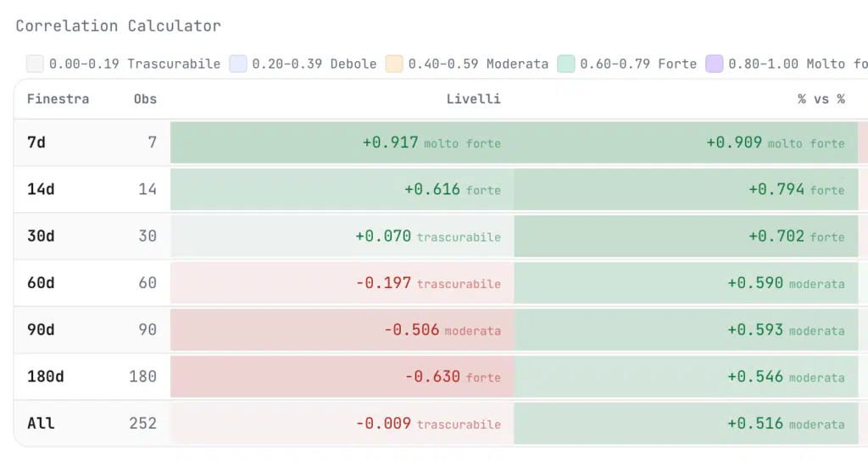868x467 pixels.
Task: Click the 0.60-0.79 Forte legend swatch
Action: 566,64
